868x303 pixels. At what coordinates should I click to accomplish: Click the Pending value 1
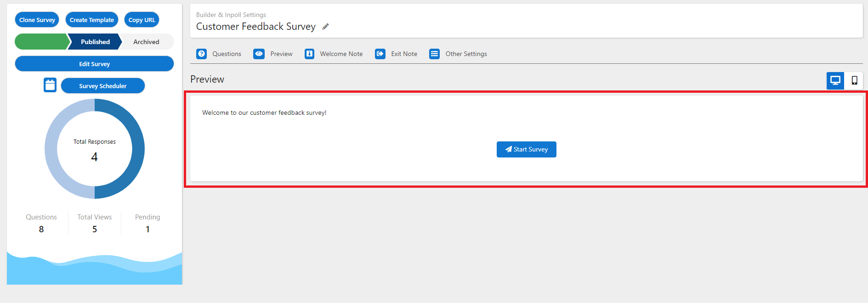pyautogui.click(x=148, y=229)
